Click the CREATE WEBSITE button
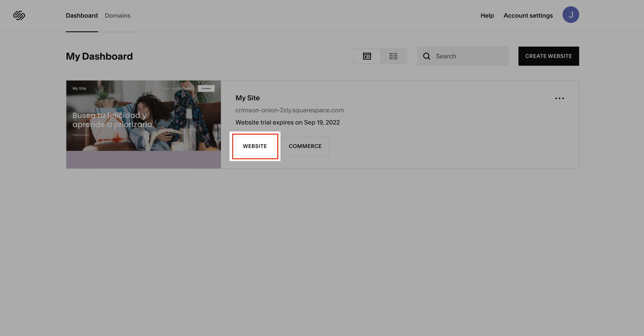644x336 pixels. click(x=548, y=56)
